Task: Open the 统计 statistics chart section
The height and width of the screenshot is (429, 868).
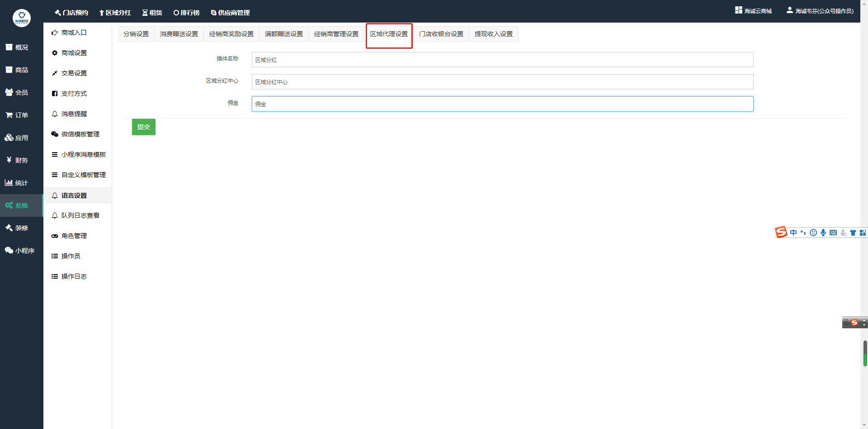Action: point(17,183)
